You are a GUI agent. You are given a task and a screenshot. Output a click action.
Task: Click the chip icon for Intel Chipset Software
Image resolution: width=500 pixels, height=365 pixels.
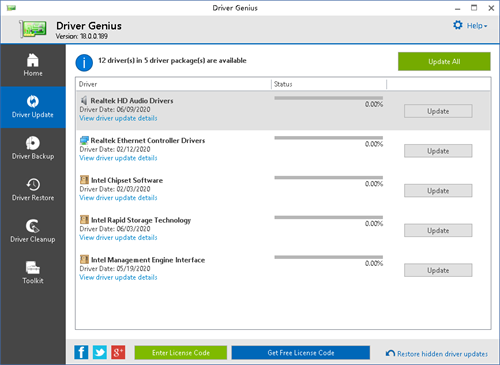click(84, 180)
